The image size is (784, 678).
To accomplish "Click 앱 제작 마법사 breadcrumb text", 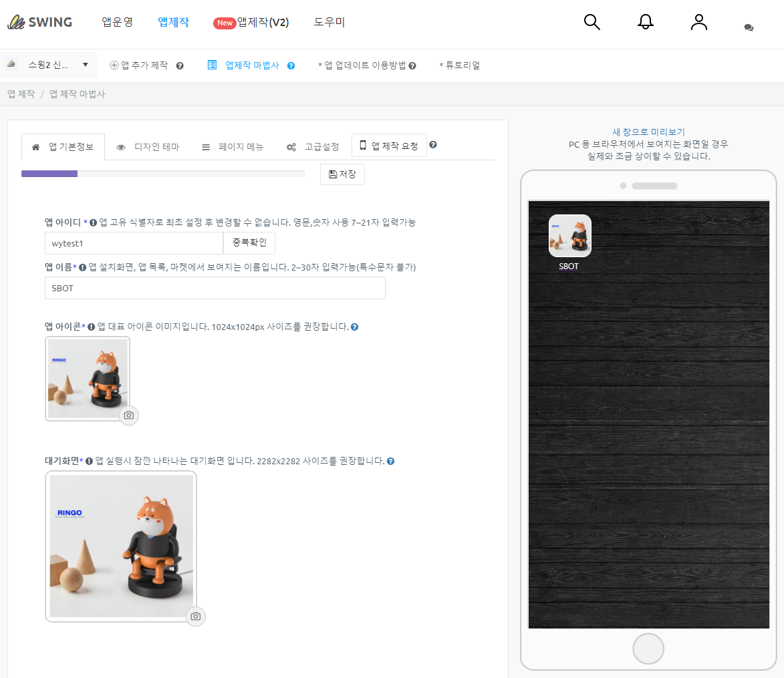I will (x=77, y=94).
